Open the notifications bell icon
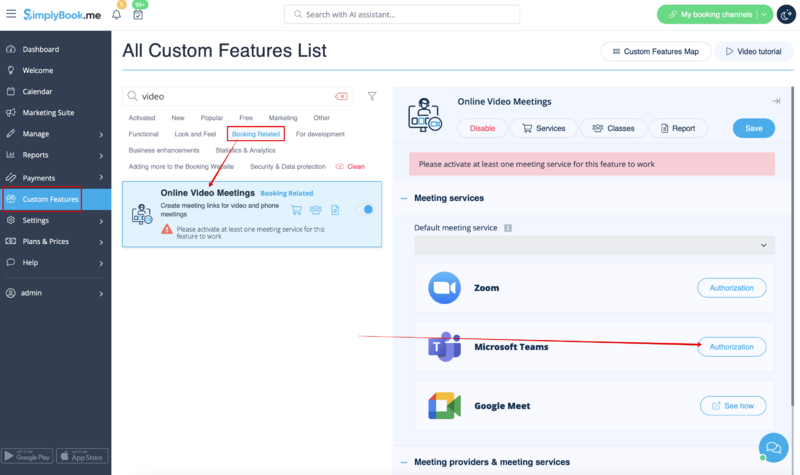This screenshot has width=800, height=475. [x=116, y=14]
